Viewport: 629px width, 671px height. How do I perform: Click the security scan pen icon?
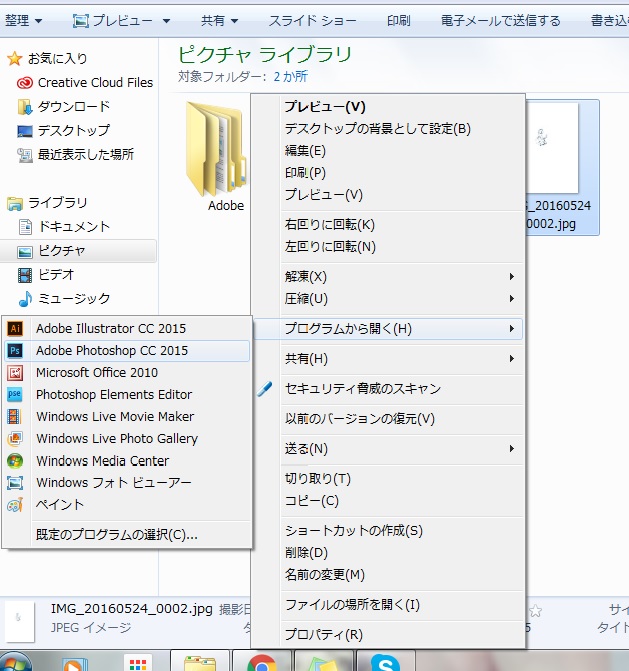[x=265, y=389]
